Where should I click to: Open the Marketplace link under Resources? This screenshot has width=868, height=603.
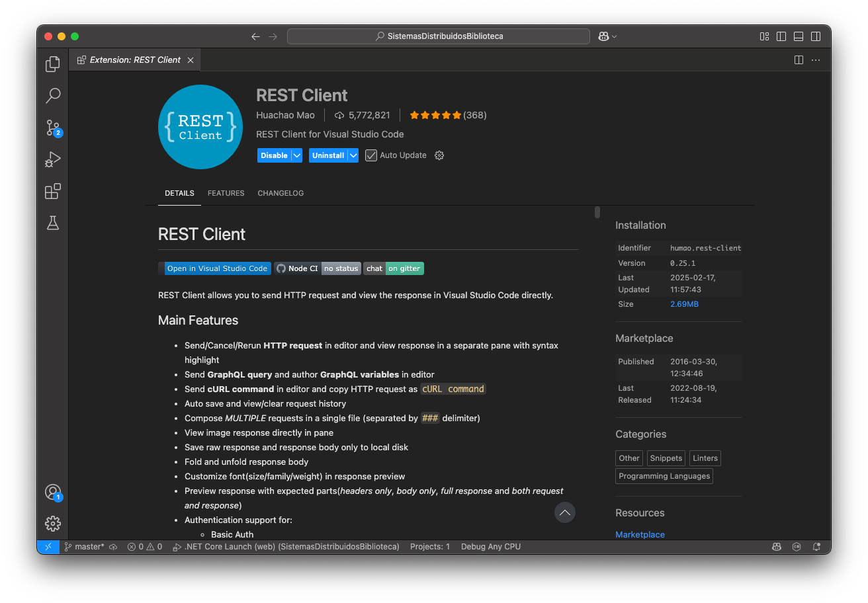pyautogui.click(x=640, y=534)
